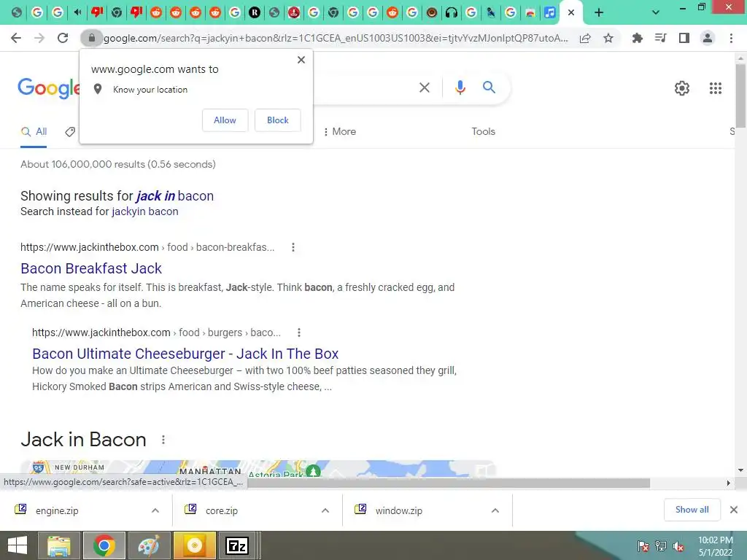Expand engine.zip download options
Viewport: 747px width, 560px height.
coord(155,510)
